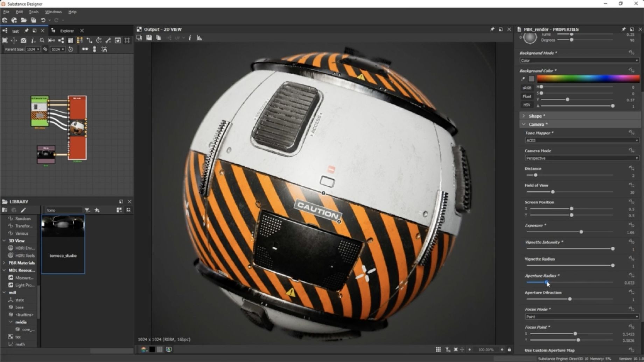The image size is (644, 362).
Task: Expand the PBR Materials library category
Action: tap(4, 263)
